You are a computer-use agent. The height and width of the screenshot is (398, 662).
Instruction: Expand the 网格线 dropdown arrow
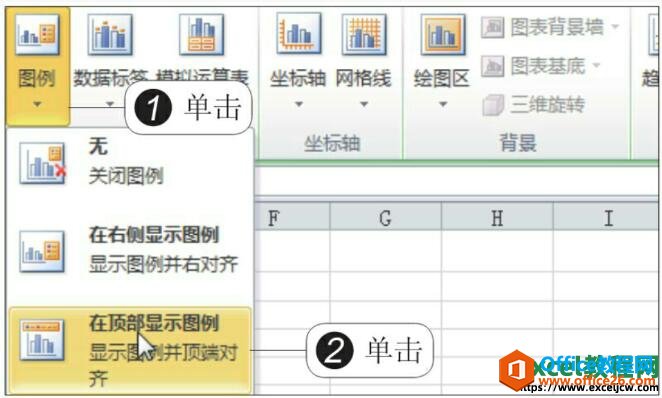pos(364,104)
